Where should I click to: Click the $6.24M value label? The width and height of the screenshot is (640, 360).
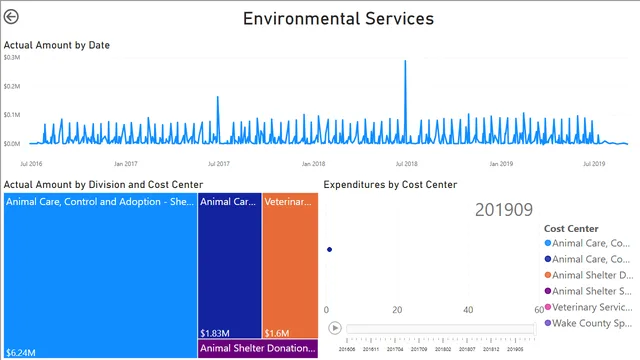tap(20, 353)
